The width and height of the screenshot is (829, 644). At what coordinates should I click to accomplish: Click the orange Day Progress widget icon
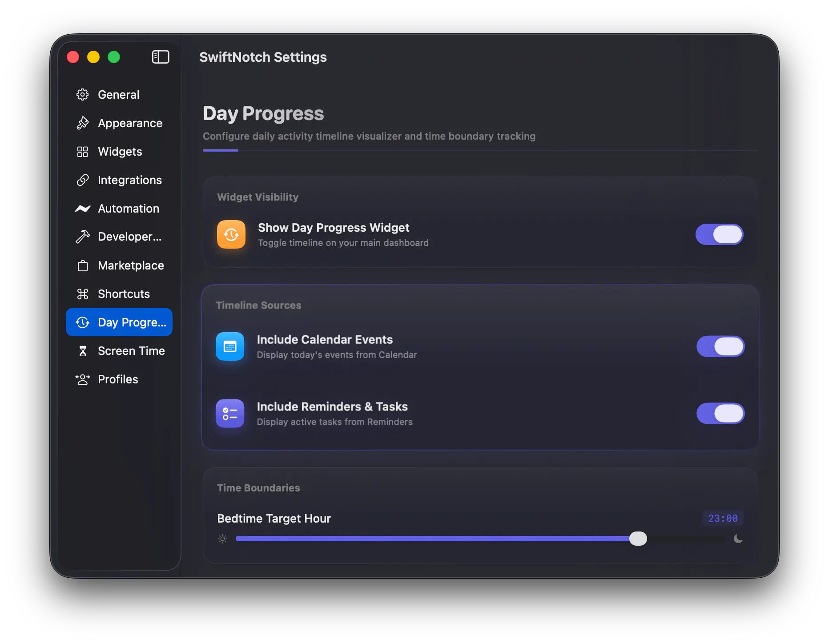pos(231,234)
